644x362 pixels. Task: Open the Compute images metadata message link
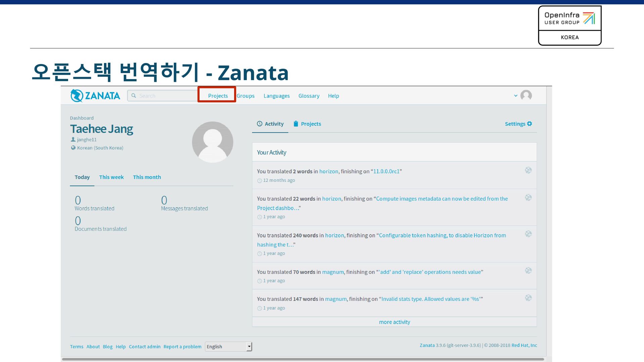click(442, 199)
